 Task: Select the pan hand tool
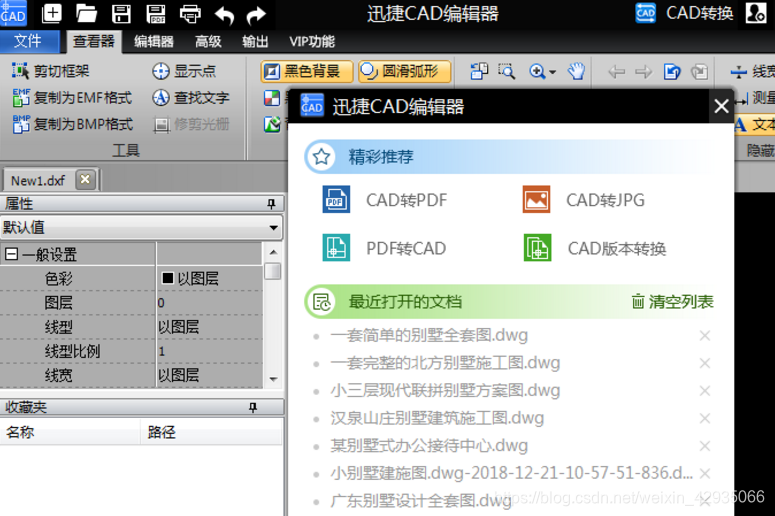[576, 72]
